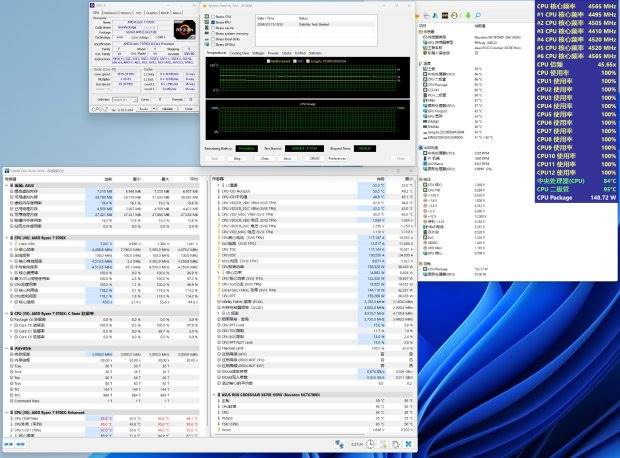This screenshot has width=620, height=458.
Task: Collapse the Ryzen 7 5700X Enhanced group
Action: [x=7, y=412]
